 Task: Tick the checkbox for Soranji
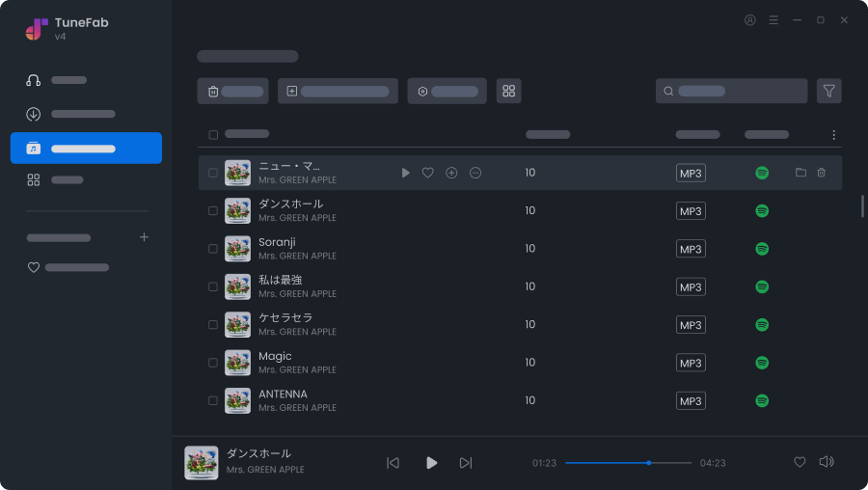pos(213,249)
